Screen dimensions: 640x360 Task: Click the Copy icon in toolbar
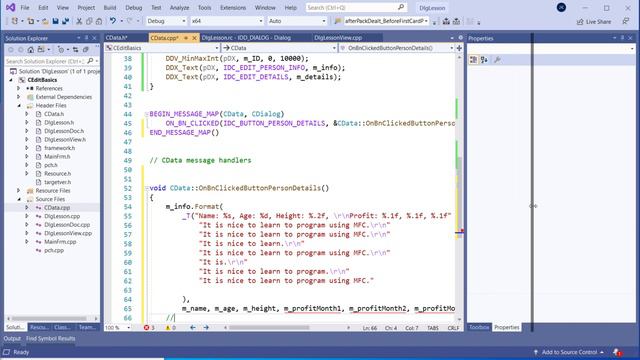pos(89,21)
